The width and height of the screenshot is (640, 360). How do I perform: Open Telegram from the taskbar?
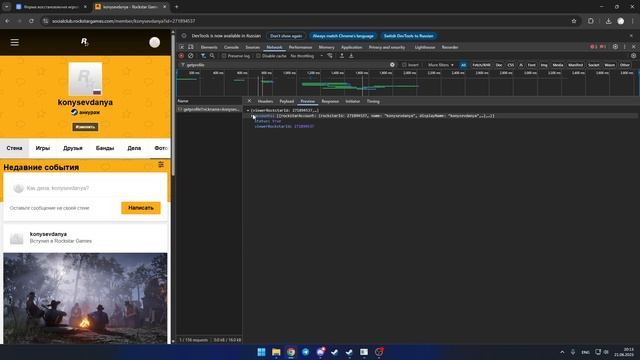305,352
